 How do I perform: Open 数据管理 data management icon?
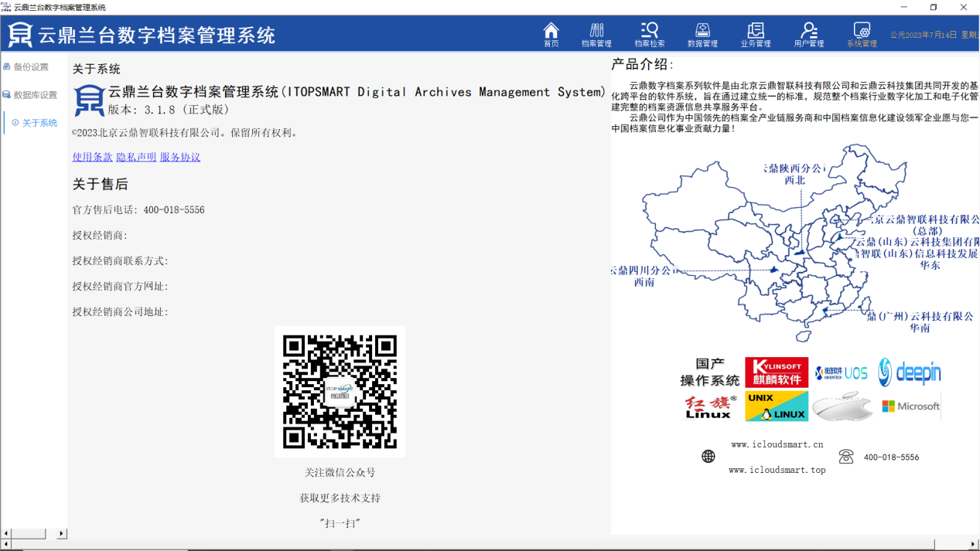pyautogui.click(x=702, y=34)
